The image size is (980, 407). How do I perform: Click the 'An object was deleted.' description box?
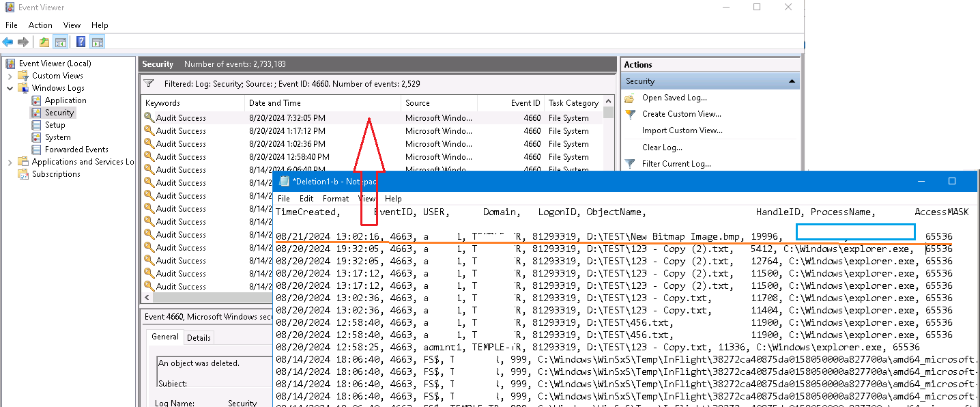pos(214,371)
